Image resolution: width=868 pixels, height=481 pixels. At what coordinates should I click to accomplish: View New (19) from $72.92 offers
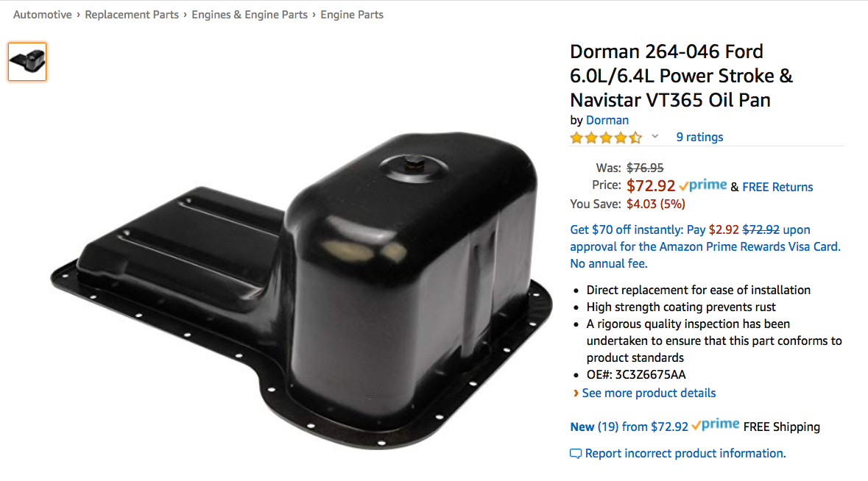pyautogui.click(x=629, y=427)
